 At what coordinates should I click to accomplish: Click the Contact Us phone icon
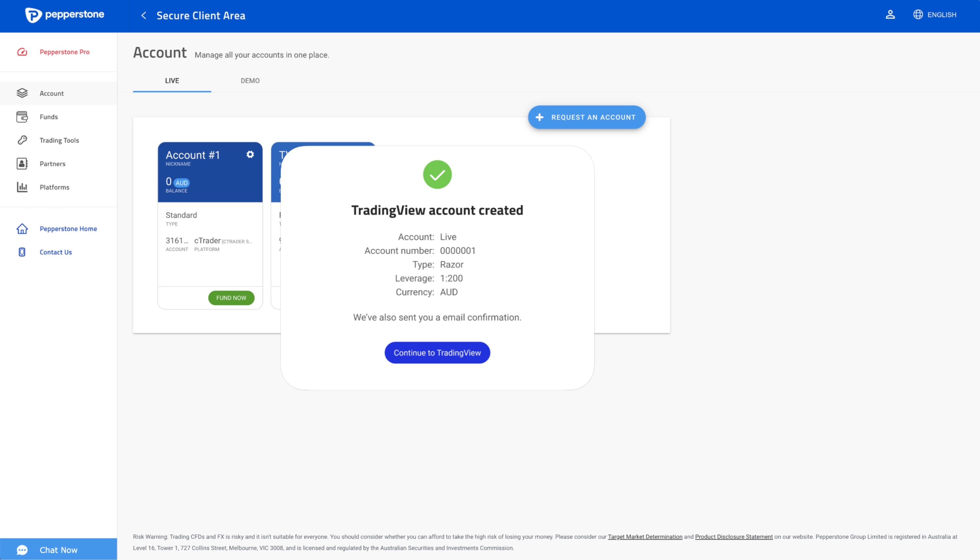tap(22, 252)
